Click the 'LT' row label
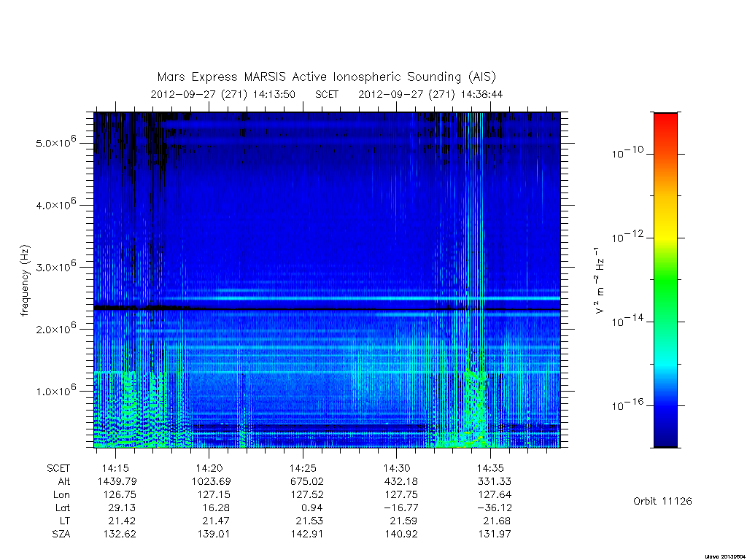The image size is (747, 560). click(64, 521)
